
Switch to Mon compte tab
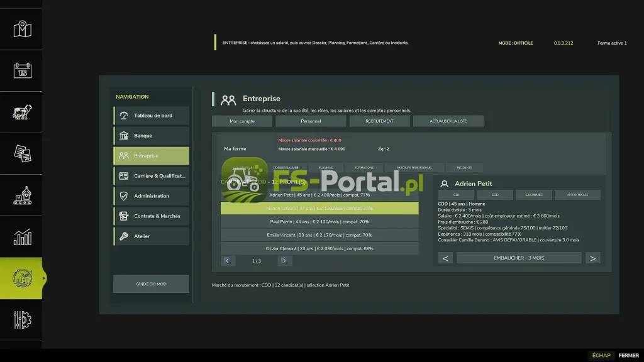pos(242,121)
